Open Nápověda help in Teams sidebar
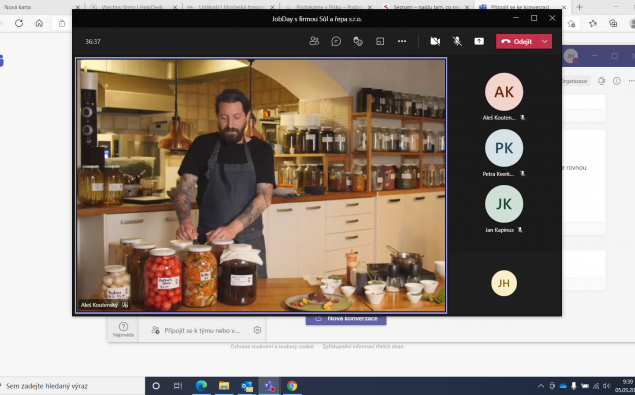The width and height of the screenshot is (635, 395). (x=123, y=329)
